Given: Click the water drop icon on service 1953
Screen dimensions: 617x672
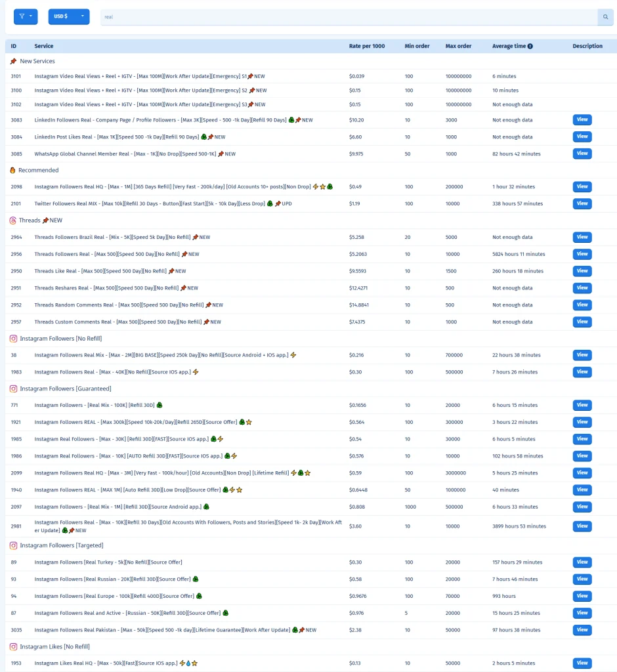Looking at the screenshot, I should 188,663.
